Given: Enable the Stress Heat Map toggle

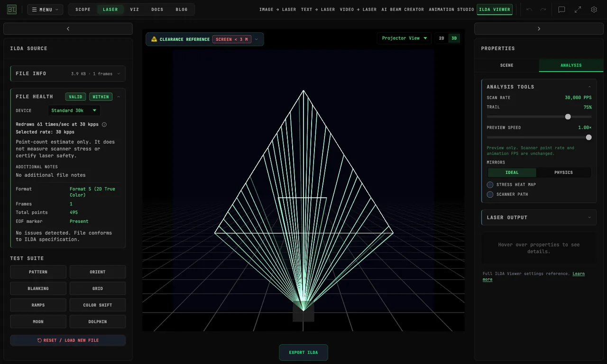Looking at the screenshot, I should point(490,185).
